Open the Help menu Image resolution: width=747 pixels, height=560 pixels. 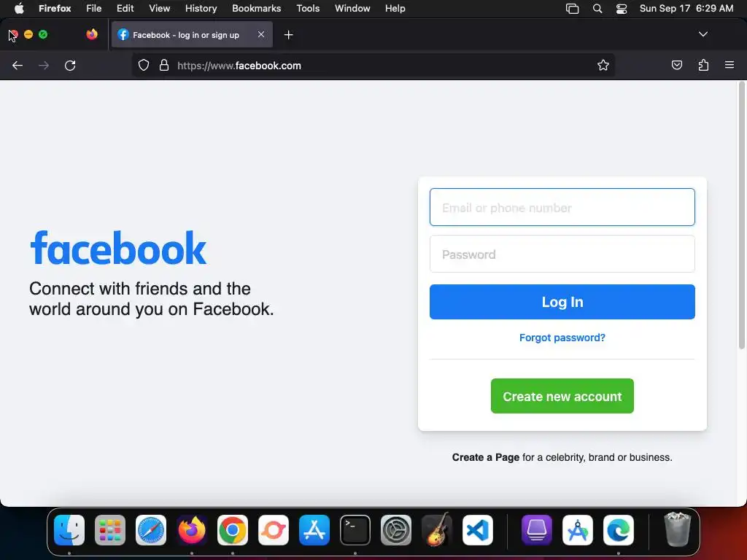(395, 9)
